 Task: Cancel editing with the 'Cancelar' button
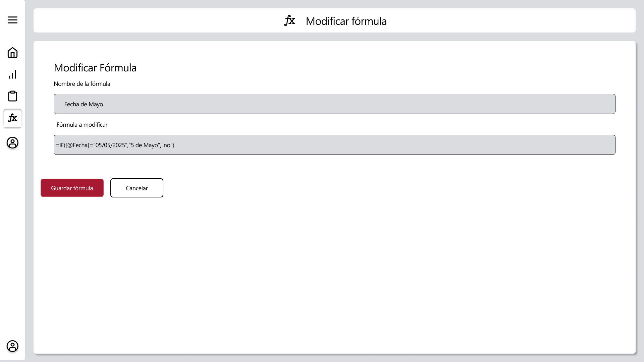click(x=137, y=188)
